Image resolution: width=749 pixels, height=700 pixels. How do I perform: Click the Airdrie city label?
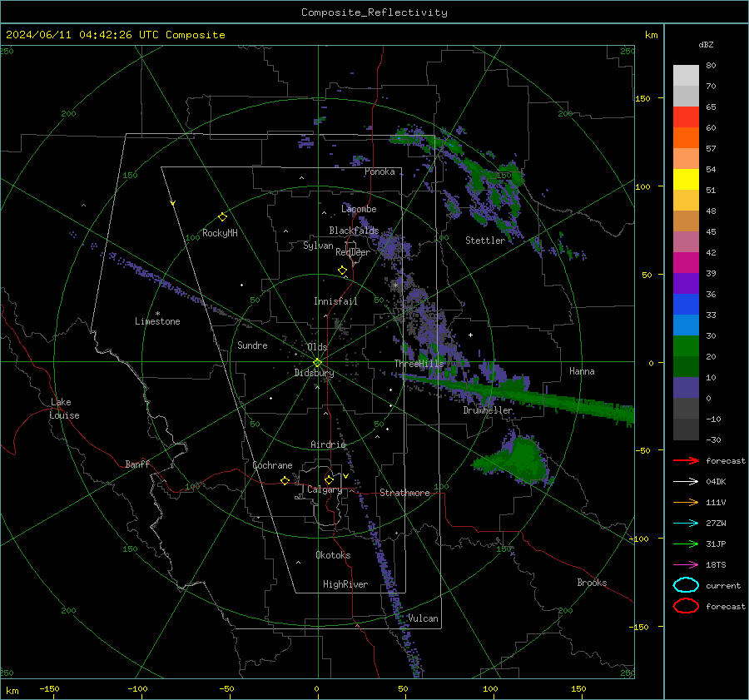click(328, 444)
